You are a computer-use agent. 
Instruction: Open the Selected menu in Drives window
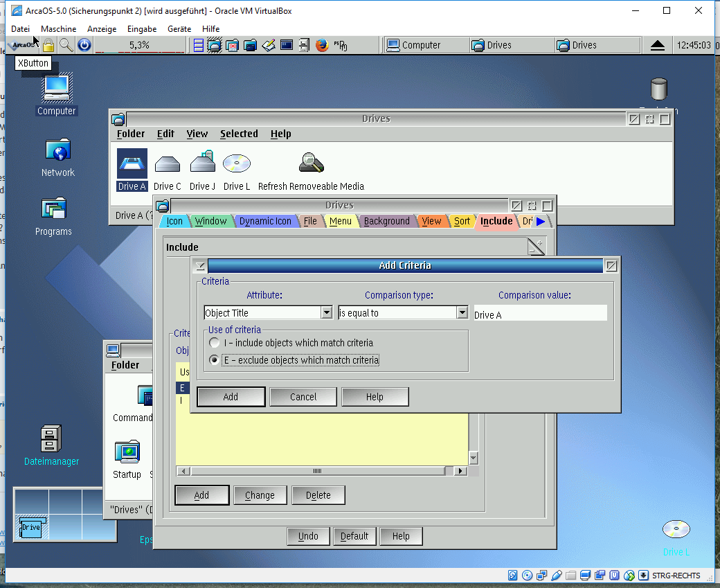(239, 134)
